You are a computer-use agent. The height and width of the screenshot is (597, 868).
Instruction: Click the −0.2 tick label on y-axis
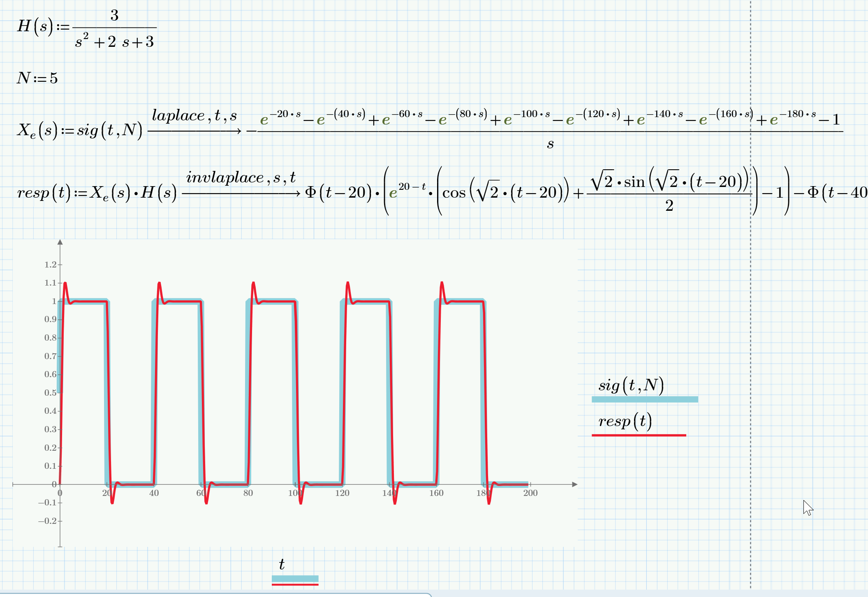coord(48,521)
